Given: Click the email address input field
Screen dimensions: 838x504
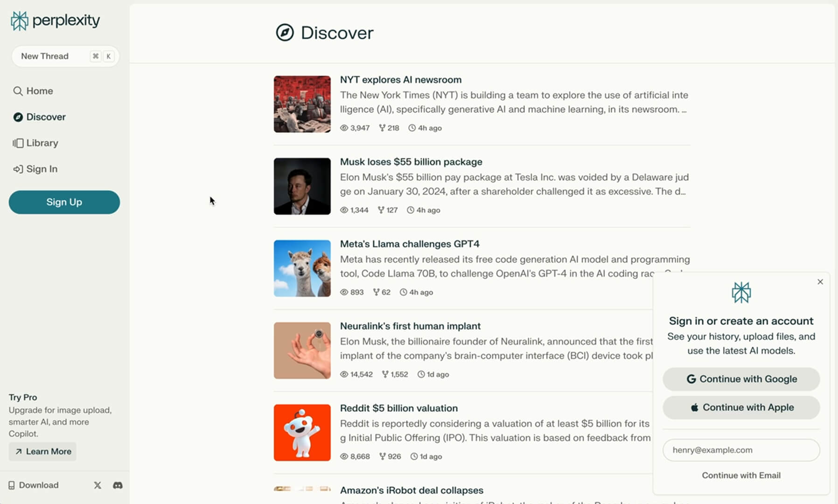Looking at the screenshot, I should click(741, 450).
